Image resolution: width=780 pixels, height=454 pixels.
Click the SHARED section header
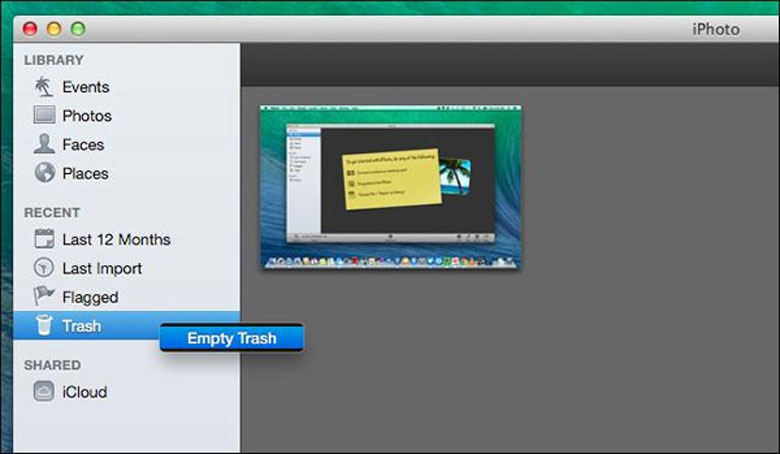(x=52, y=365)
